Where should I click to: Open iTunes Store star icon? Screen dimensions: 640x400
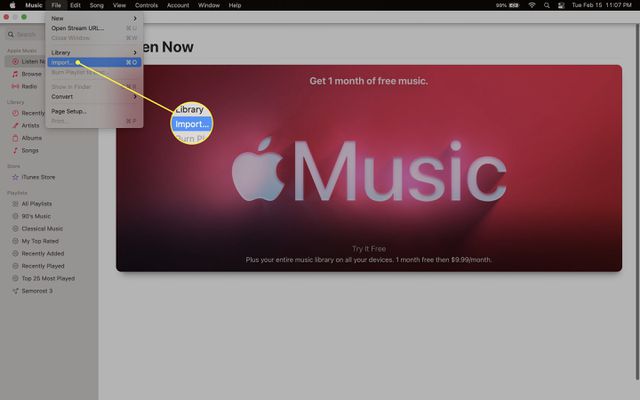click(x=14, y=177)
